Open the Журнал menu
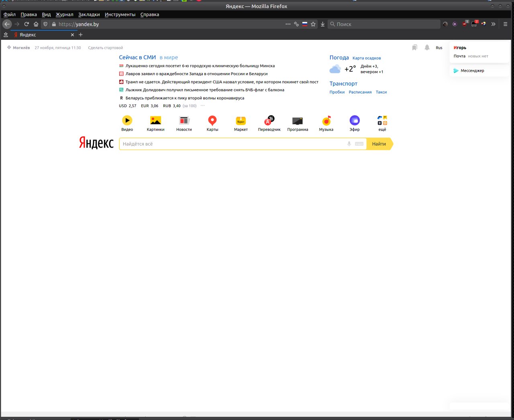Viewport: 514px width, 420px height. tap(65, 14)
